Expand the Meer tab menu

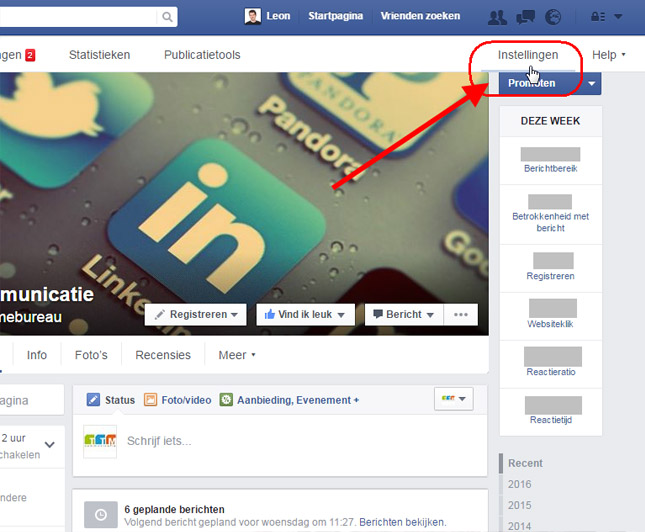point(237,355)
